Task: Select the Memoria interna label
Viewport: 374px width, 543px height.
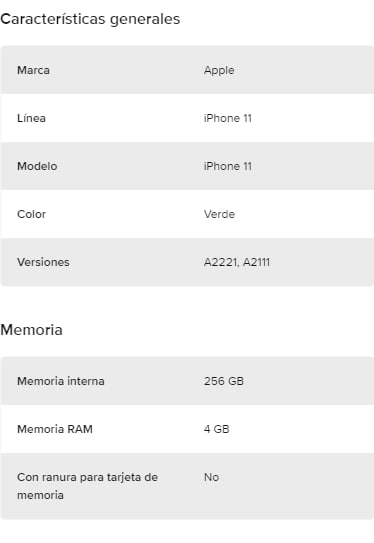Action: coord(61,381)
